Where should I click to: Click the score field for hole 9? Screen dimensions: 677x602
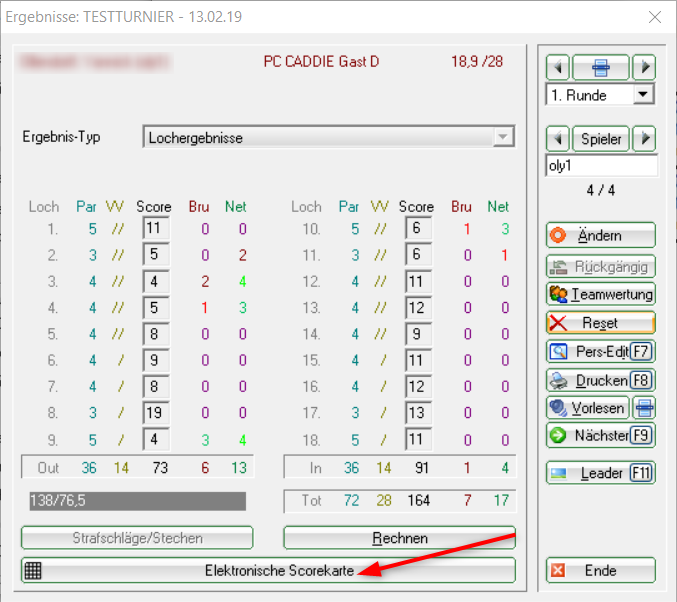coord(156,439)
